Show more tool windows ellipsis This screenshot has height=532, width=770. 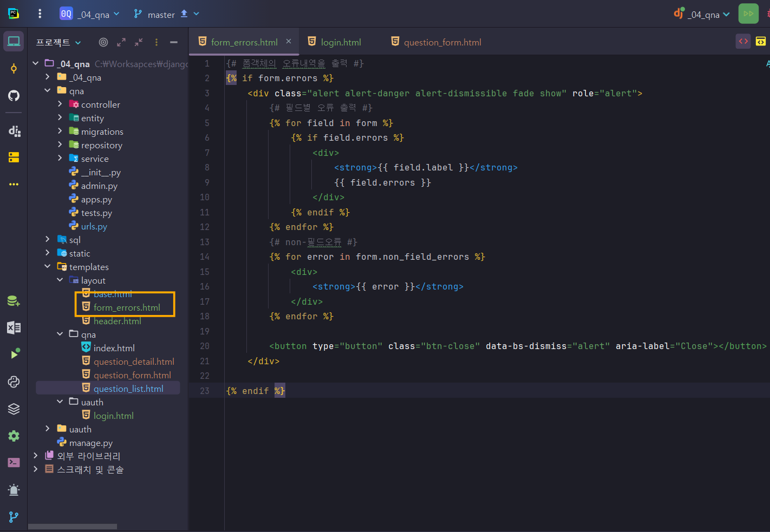pos(14,185)
